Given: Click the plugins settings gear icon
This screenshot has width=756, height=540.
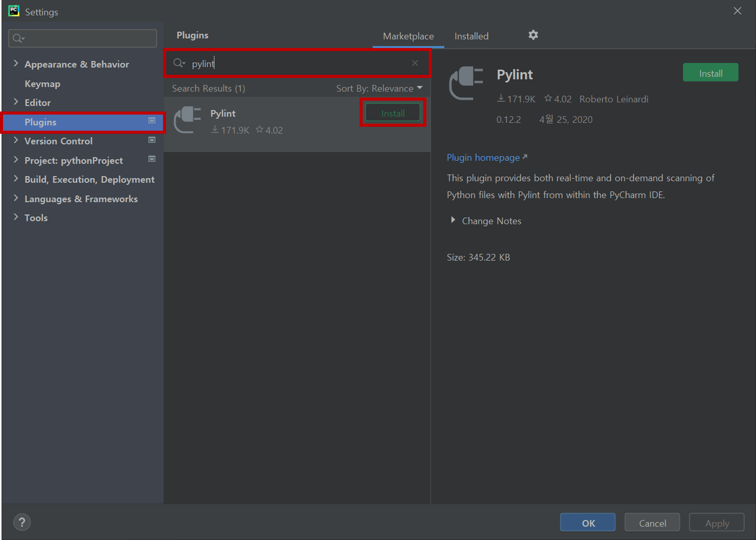Looking at the screenshot, I should click(533, 35).
